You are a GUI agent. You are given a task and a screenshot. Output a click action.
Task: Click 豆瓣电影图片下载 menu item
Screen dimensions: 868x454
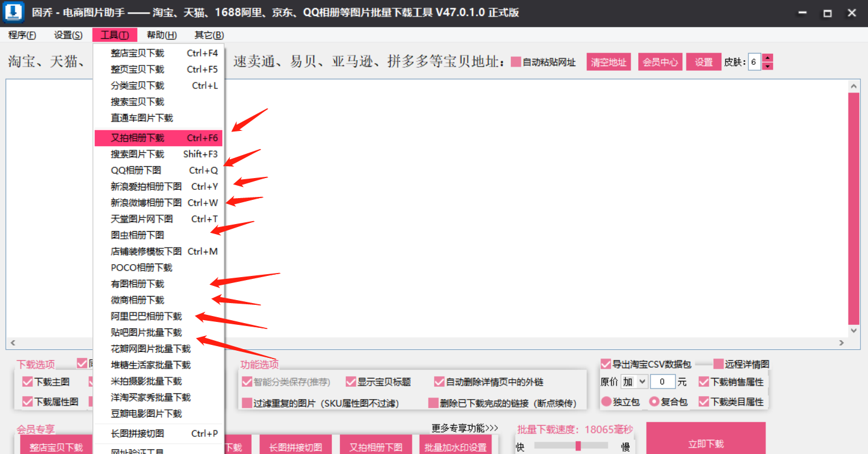(158, 413)
